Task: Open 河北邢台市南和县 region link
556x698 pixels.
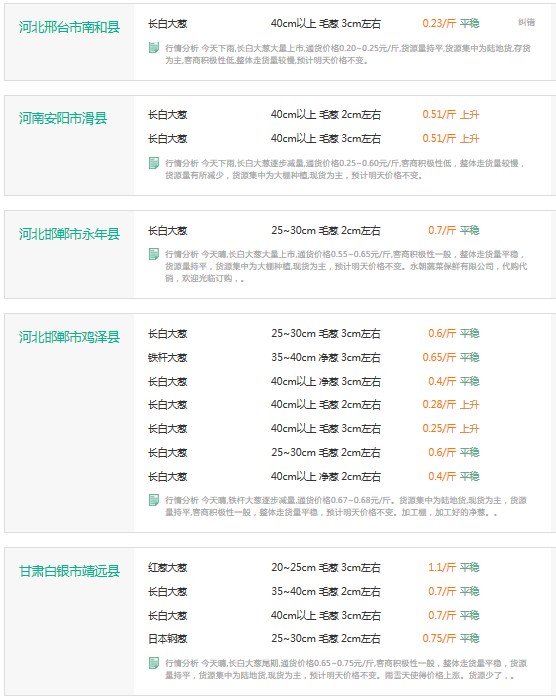Action: (x=69, y=27)
